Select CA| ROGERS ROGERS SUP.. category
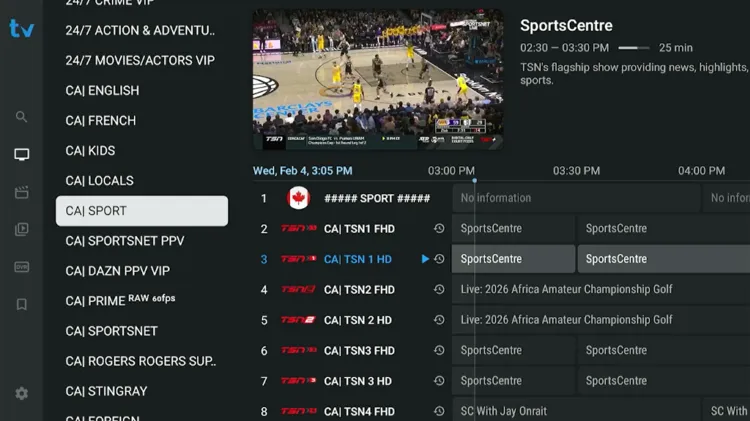Viewport: 750px width, 421px height. click(142, 361)
